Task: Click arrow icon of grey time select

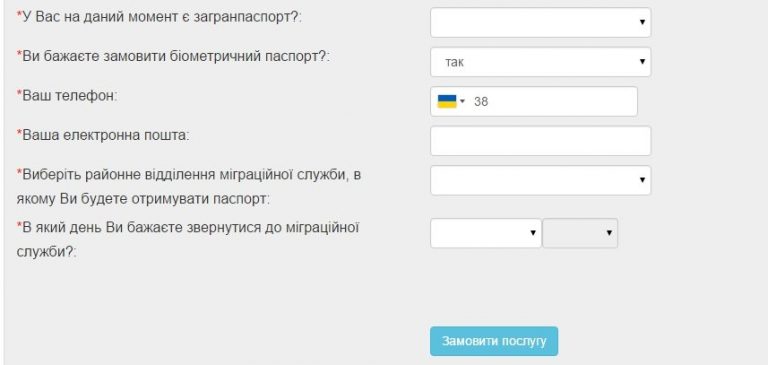Action: (x=609, y=233)
